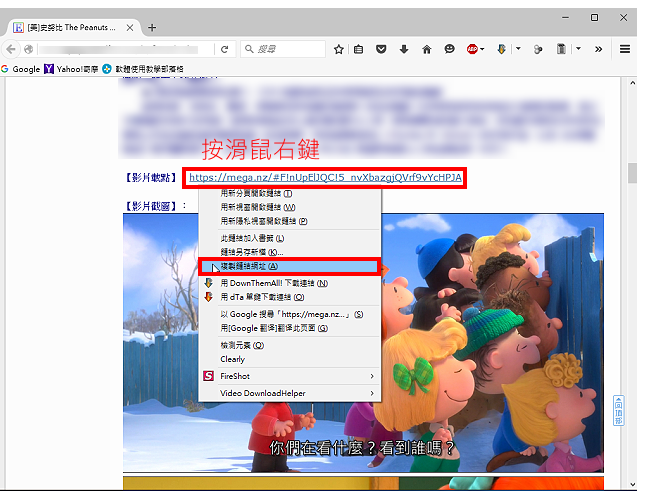
Task: Select Google search for https://mega.nz
Action: tap(290, 314)
